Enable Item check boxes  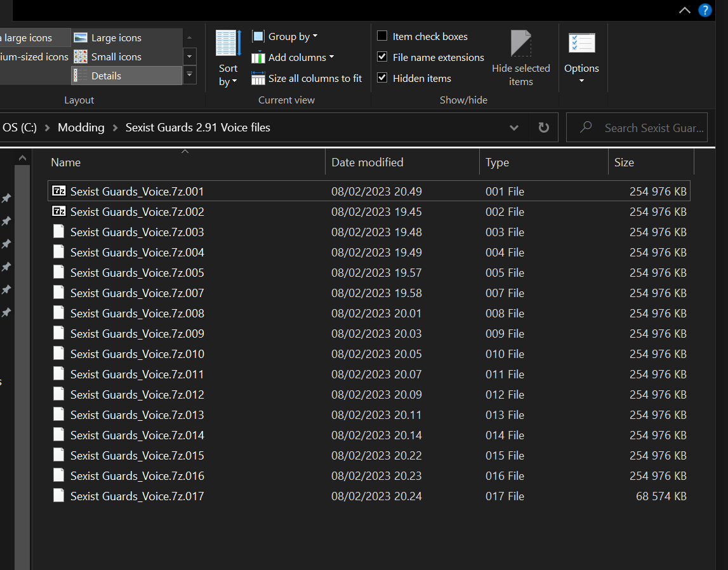point(382,36)
